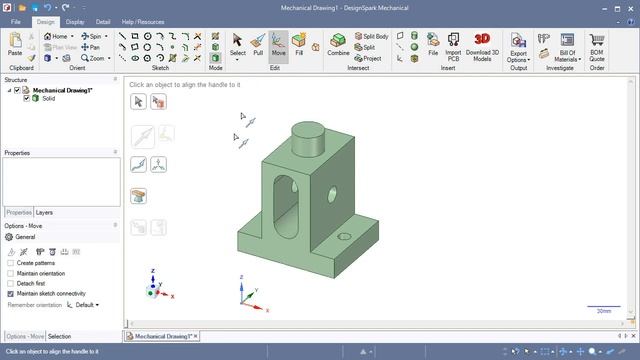Click the Pan orient tool
This screenshot has height=360, width=640.
pyautogui.click(x=91, y=47)
